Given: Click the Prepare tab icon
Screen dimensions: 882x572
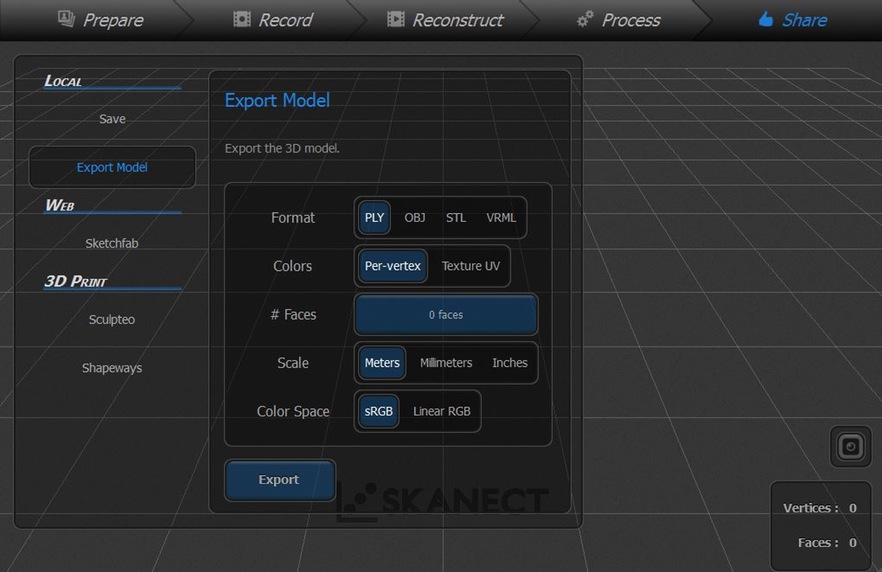Looking at the screenshot, I should coord(66,19).
